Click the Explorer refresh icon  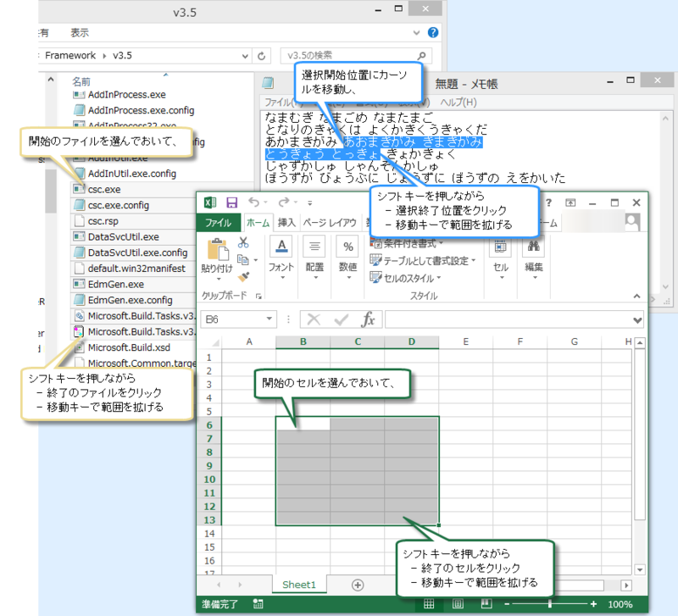pos(262,56)
